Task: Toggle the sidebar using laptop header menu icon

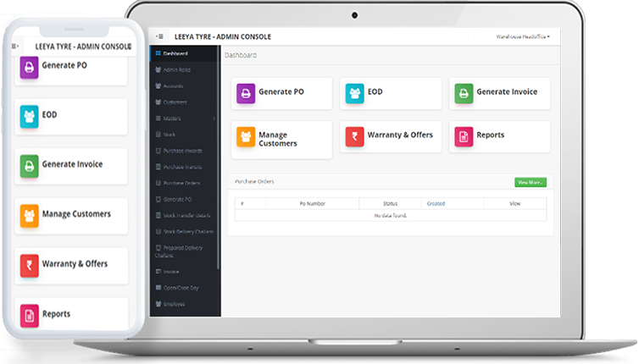Action: pyautogui.click(x=160, y=36)
